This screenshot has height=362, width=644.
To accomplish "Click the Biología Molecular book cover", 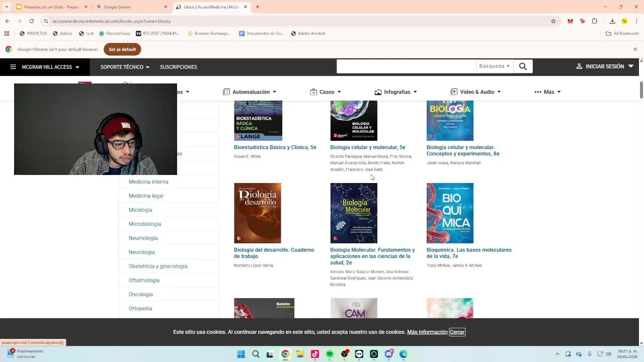I will 354,213.
